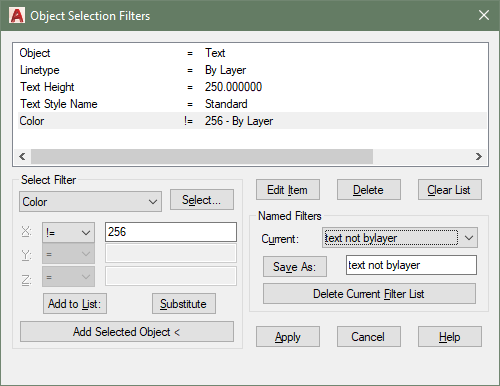Click the Add to List button
Image resolution: width=500 pixels, height=386 pixels.
pyautogui.click(x=75, y=304)
